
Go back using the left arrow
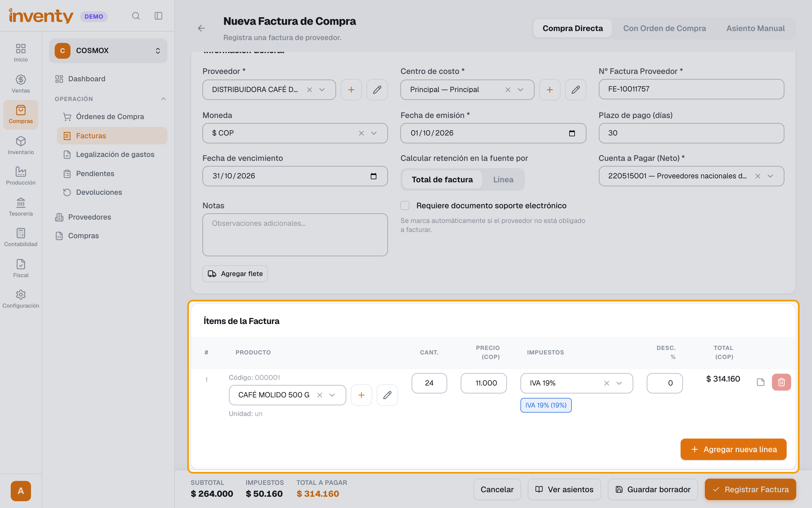tap(201, 28)
